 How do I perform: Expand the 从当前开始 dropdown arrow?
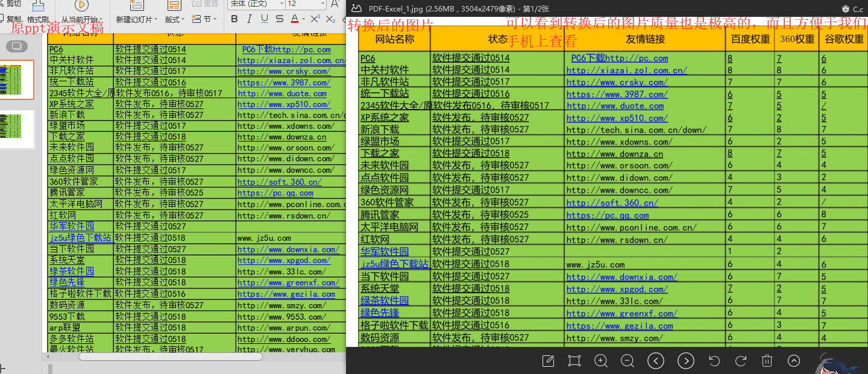101,19
